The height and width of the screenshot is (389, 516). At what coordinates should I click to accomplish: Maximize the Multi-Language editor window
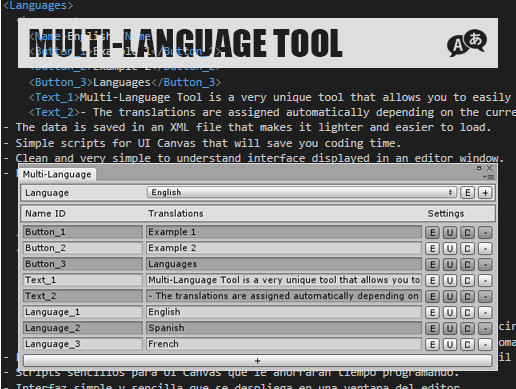click(x=479, y=168)
